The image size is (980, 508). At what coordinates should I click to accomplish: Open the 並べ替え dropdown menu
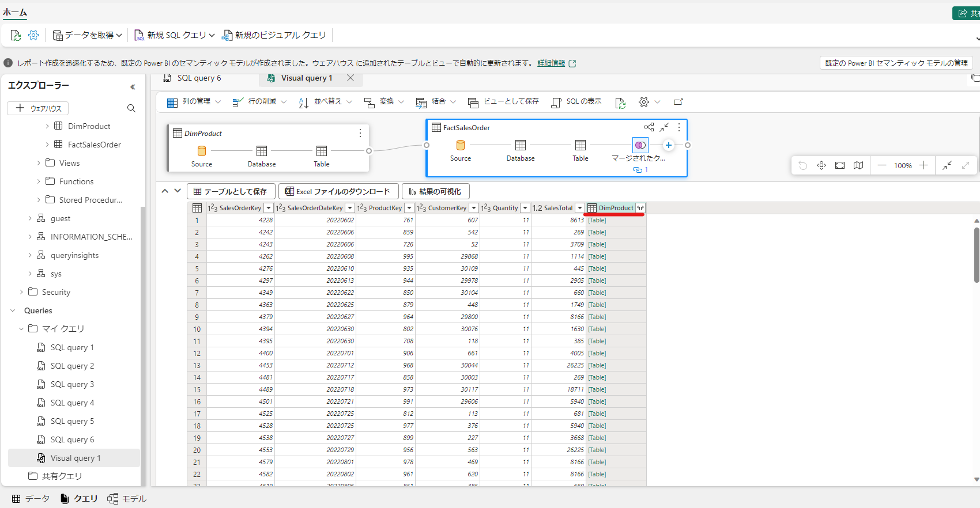click(325, 102)
